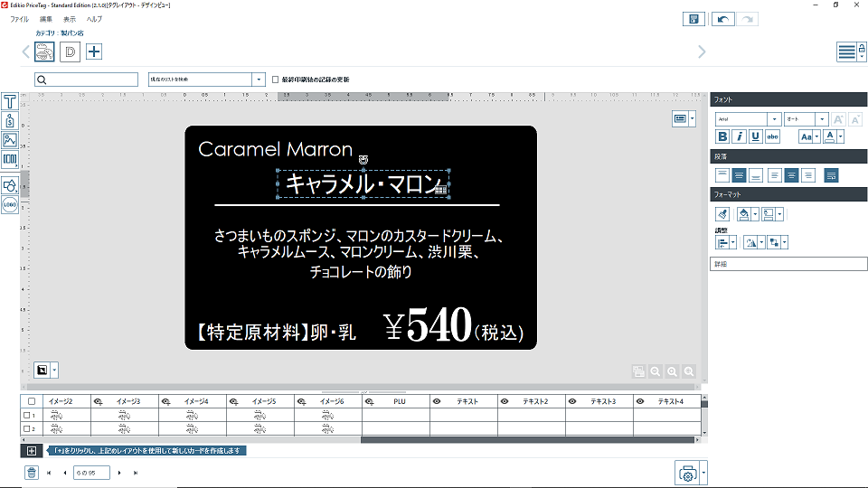Select the image insert tool

point(10,140)
